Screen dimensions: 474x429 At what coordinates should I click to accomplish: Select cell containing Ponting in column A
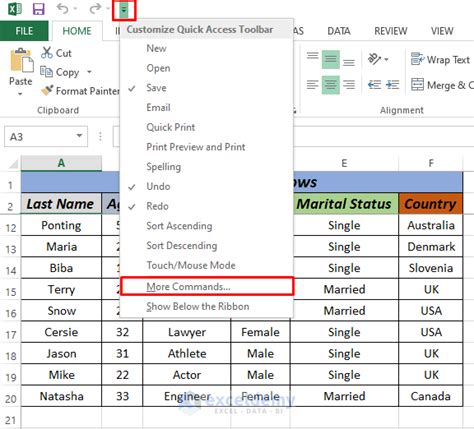(x=61, y=225)
